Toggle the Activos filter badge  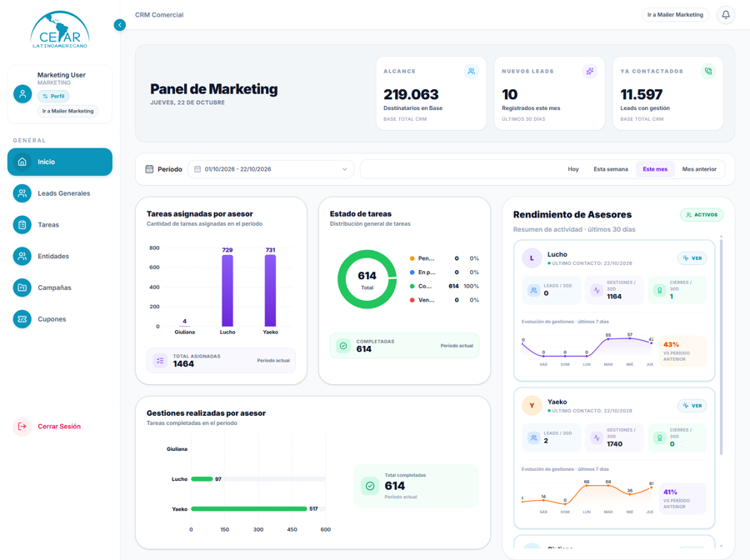click(702, 215)
